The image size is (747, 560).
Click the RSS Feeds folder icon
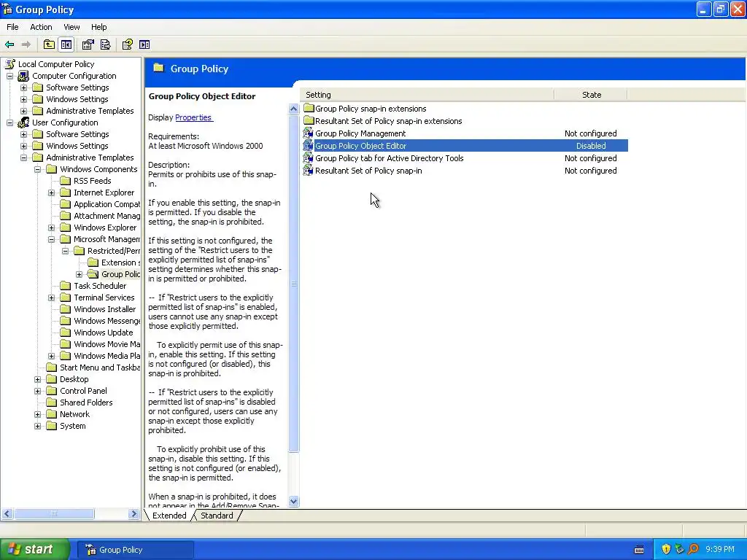pyautogui.click(x=65, y=181)
